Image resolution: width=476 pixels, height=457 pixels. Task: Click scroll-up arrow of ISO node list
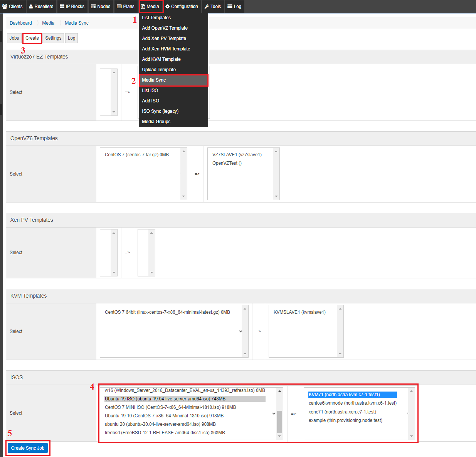pyautogui.click(x=411, y=391)
